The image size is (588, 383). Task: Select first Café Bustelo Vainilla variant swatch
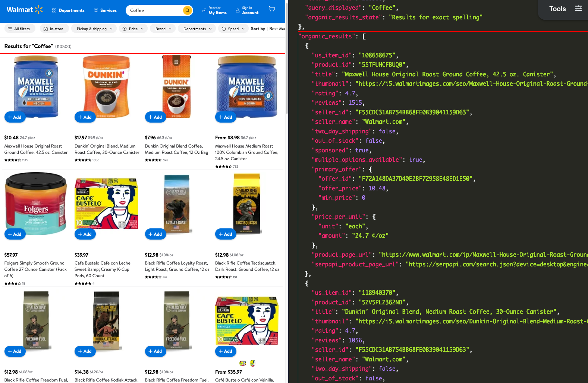[x=243, y=363]
